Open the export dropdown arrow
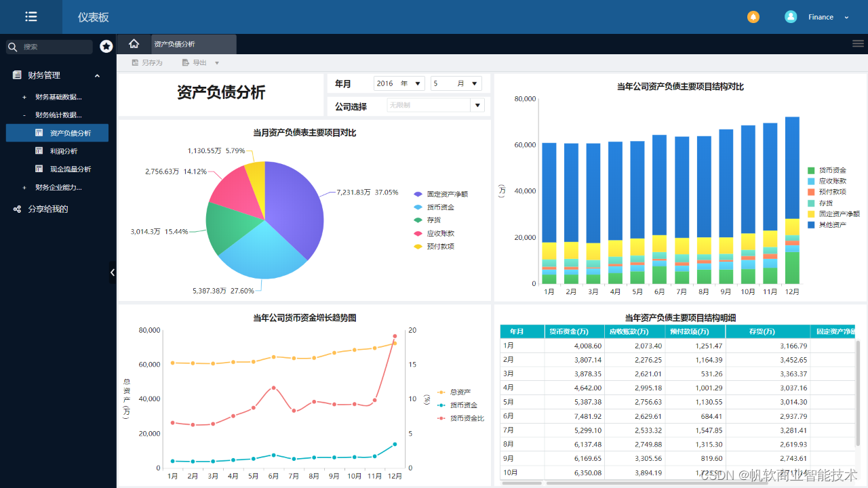 (217, 63)
